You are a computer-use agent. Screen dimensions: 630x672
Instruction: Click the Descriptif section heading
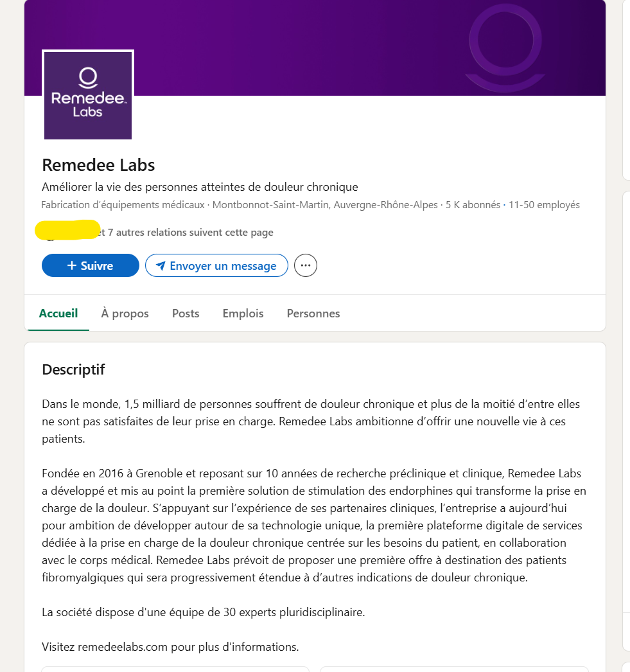[x=73, y=370]
